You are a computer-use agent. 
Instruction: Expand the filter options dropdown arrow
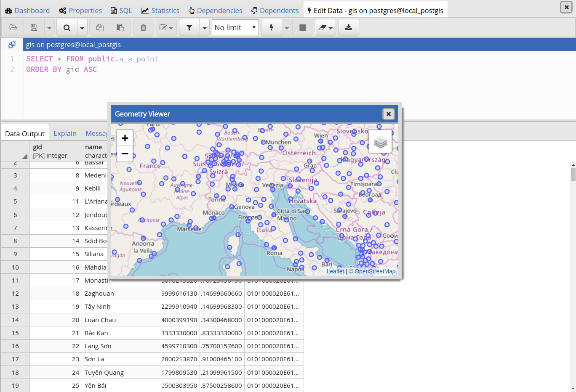pos(205,28)
